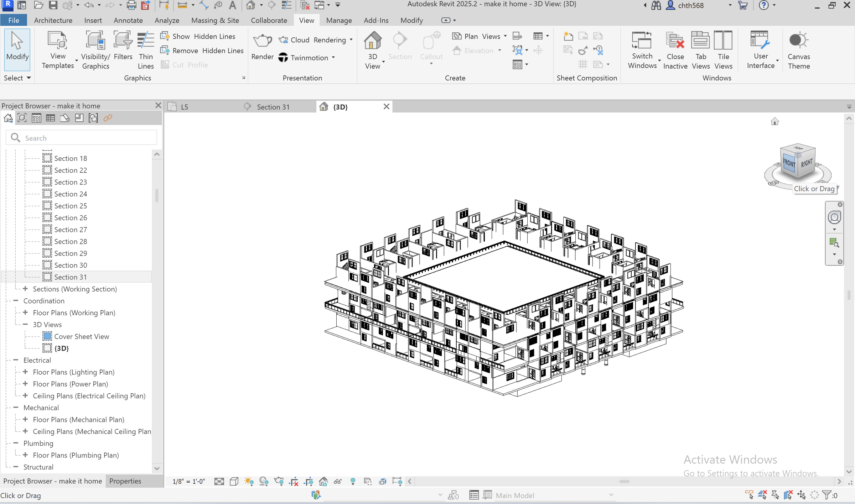The image size is (855, 504).
Task: Expand Sections (Working Section) node
Action: [25, 289]
